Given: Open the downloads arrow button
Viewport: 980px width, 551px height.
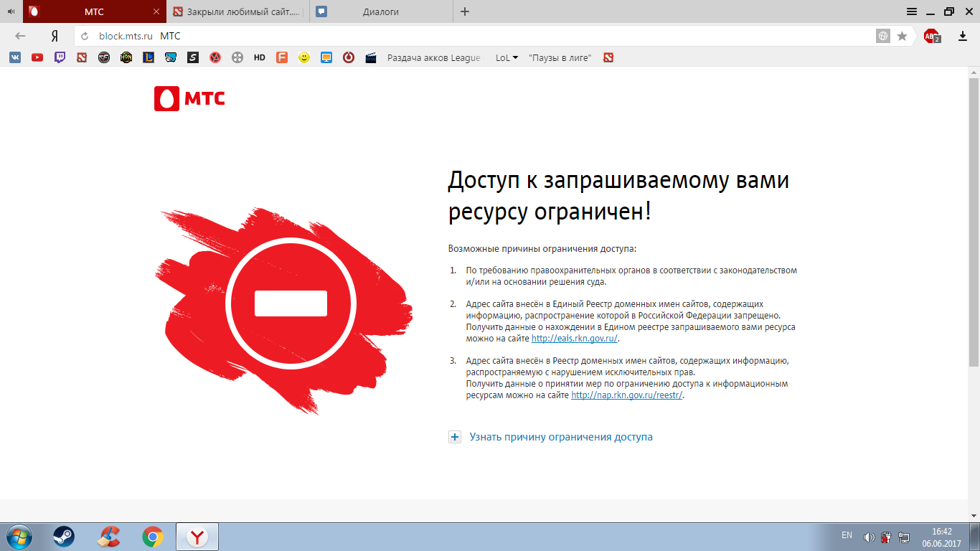Looking at the screenshot, I should tap(963, 36).
